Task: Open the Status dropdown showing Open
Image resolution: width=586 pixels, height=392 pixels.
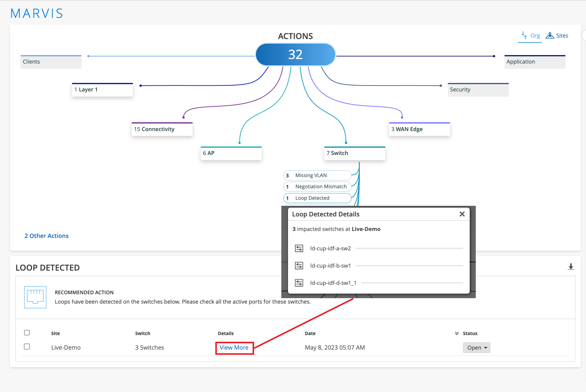Action: coord(476,348)
